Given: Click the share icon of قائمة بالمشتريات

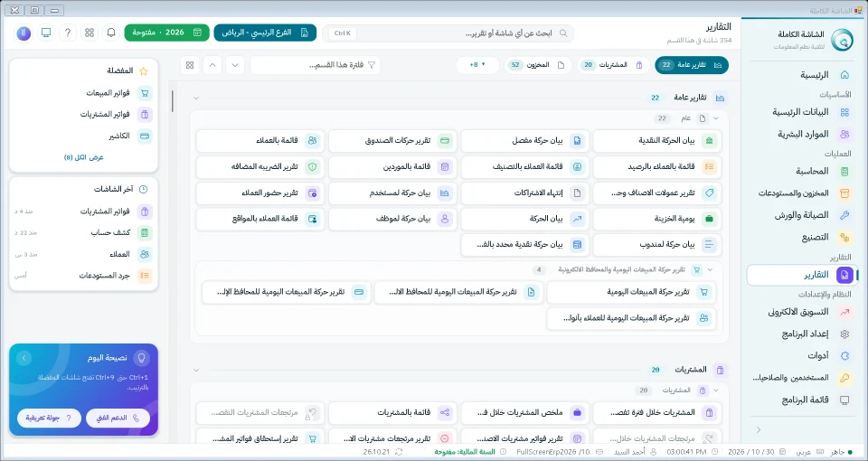Looking at the screenshot, I should point(445,412).
